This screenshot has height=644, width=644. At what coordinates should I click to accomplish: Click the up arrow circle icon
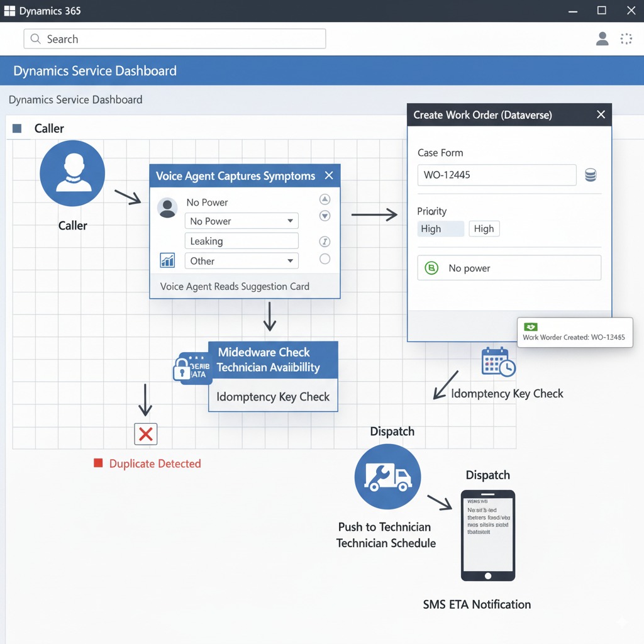point(325,199)
